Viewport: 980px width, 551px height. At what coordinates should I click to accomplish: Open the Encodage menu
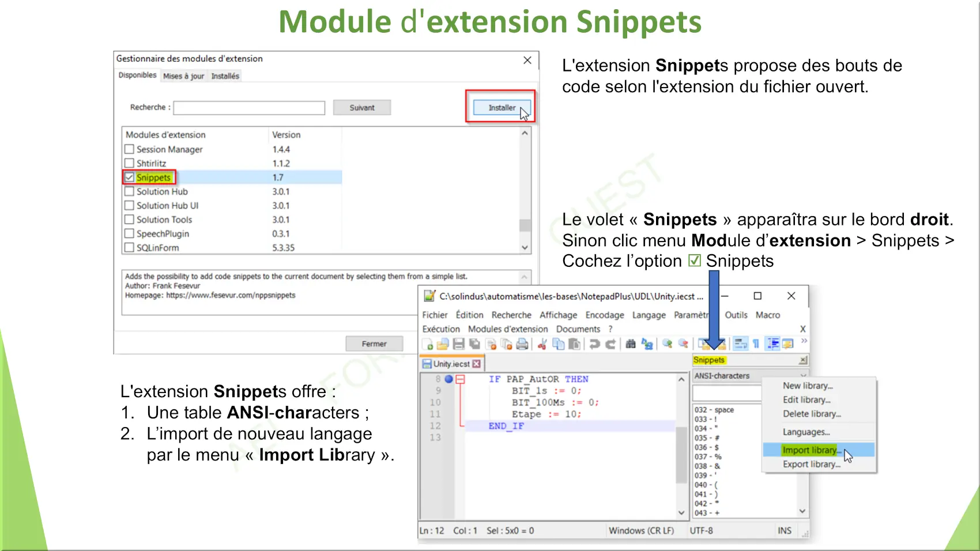(605, 315)
